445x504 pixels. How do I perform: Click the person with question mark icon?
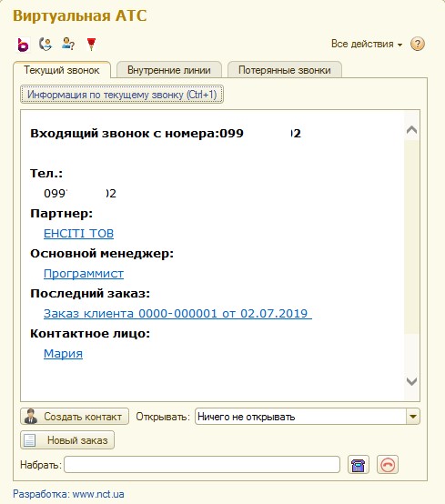coord(68,44)
